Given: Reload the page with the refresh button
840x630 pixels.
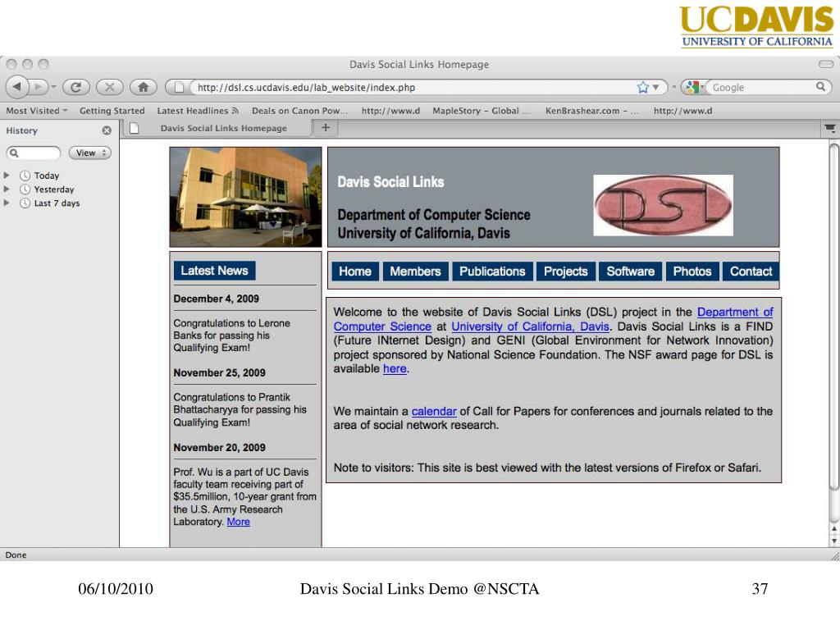Looking at the screenshot, I should pos(76,87).
